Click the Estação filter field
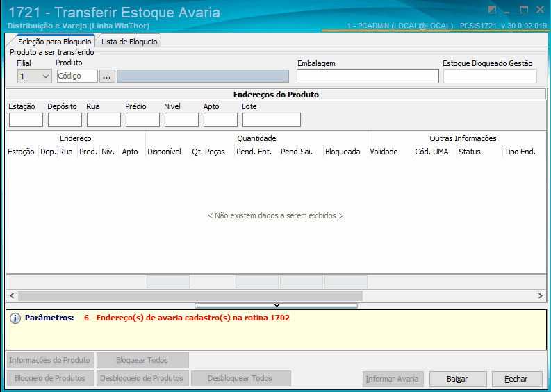 pyautogui.click(x=26, y=120)
